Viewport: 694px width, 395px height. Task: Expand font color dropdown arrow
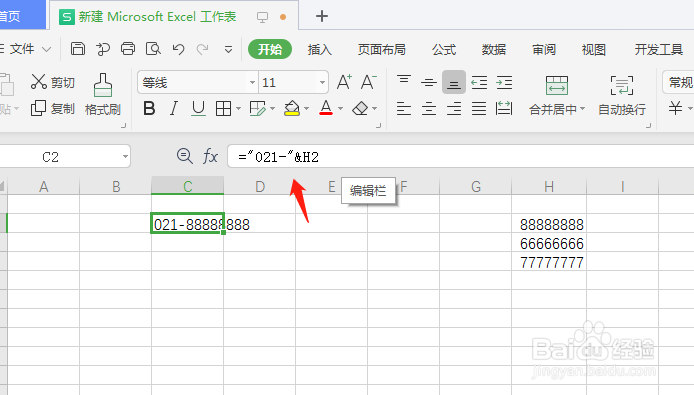[x=340, y=108]
